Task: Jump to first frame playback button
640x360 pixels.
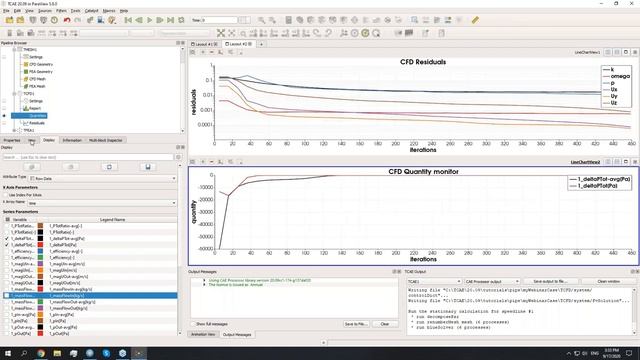Action: point(128,20)
